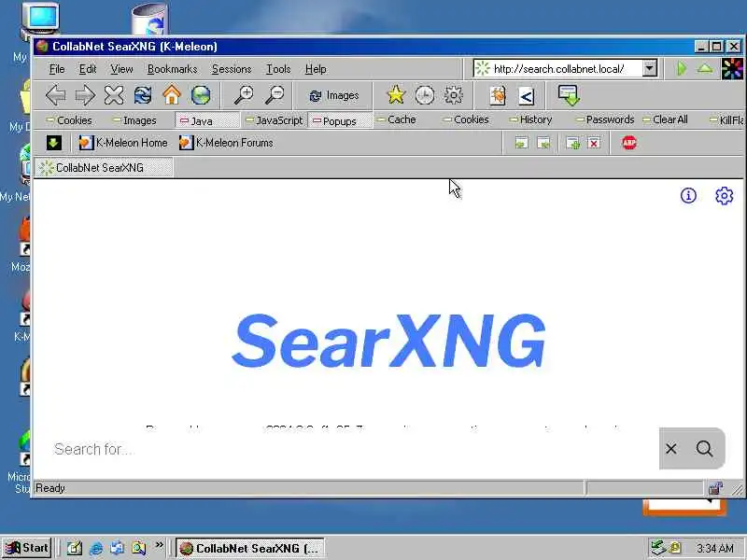This screenshot has width=747, height=560.
Task: Click the page-with-bug toolbar icon
Action: click(x=498, y=96)
